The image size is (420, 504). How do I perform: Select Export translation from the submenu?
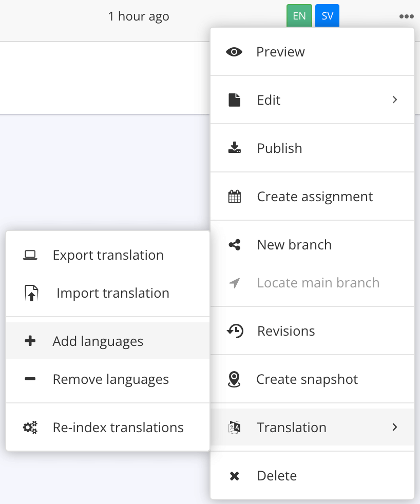108,255
